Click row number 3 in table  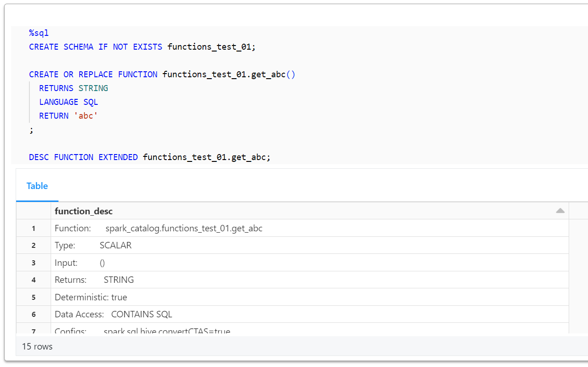pos(34,263)
